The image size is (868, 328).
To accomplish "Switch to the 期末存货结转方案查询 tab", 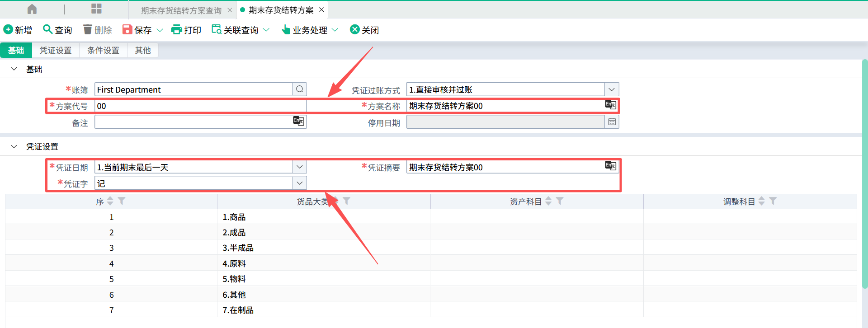I will pyautogui.click(x=181, y=10).
